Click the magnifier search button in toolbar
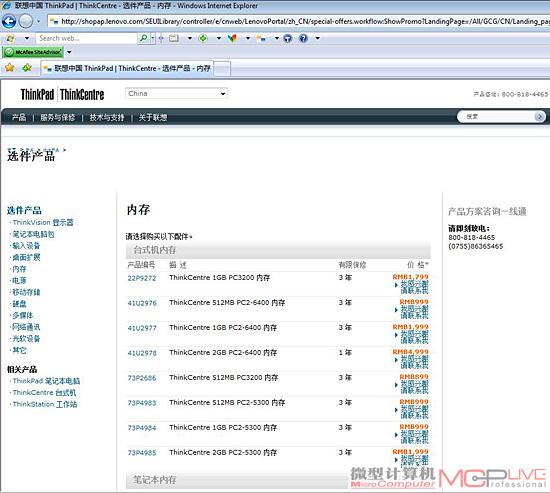This screenshot has height=493, width=550. pyautogui.click(x=143, y=38)
